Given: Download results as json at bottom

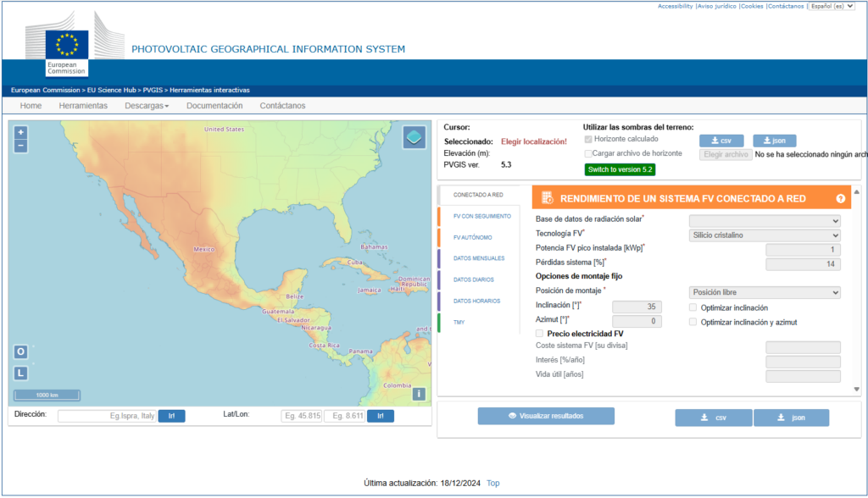Looking at the screenshot, I should pyautogui.click(x=791, y=418).
